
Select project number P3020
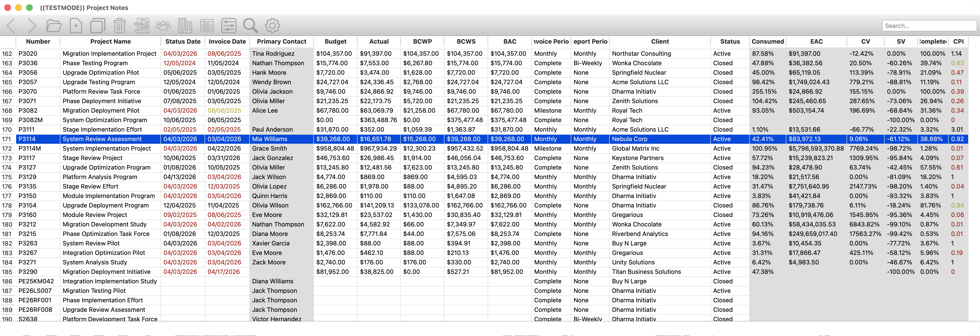(x=28, y=54)
